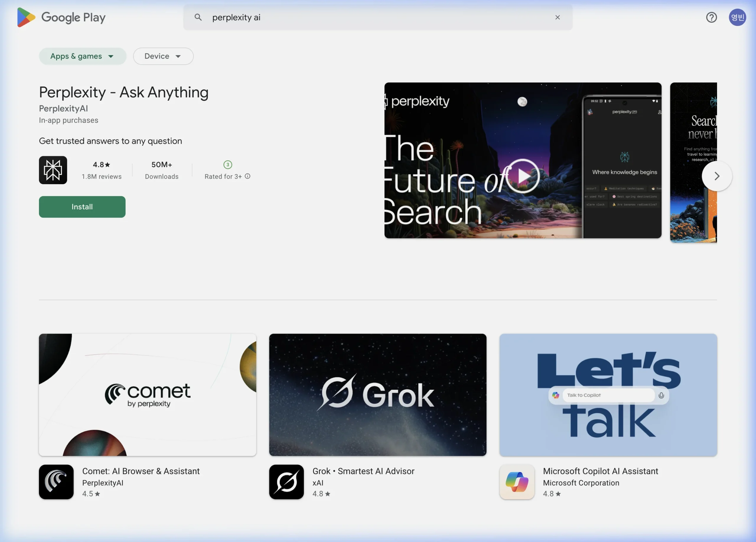The image size is (756, 542).
Task: Open the Comet browser app icon
Action: tap(56, 482)
